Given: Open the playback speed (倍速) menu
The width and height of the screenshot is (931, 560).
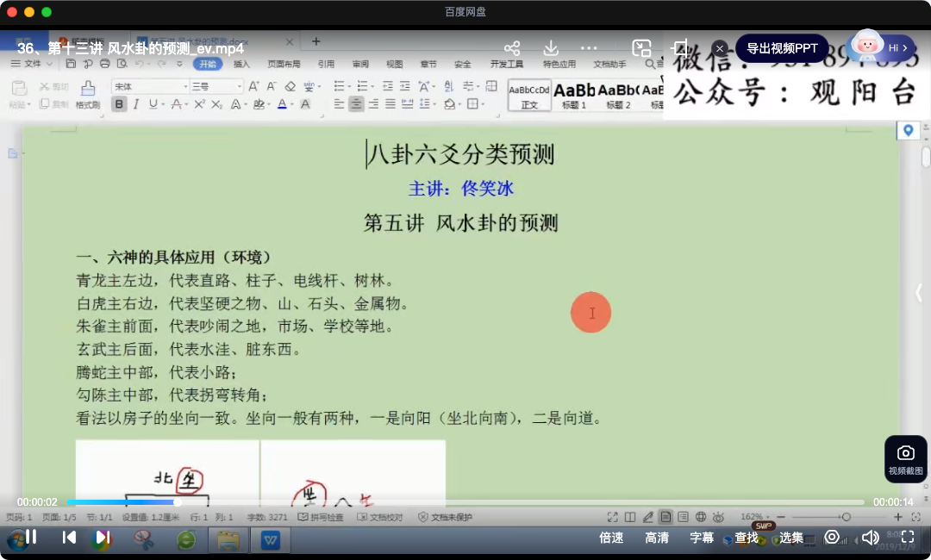Looking at the screenshot, I should pos(611,538).
